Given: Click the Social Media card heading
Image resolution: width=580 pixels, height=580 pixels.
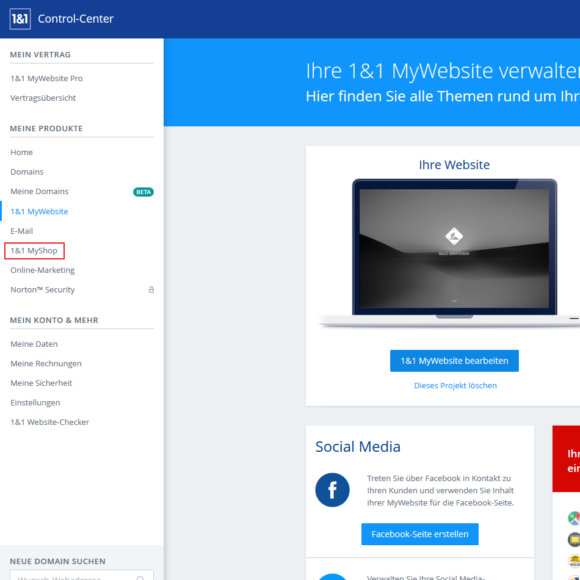Looking at the screenshot, I should coord(358,447).
